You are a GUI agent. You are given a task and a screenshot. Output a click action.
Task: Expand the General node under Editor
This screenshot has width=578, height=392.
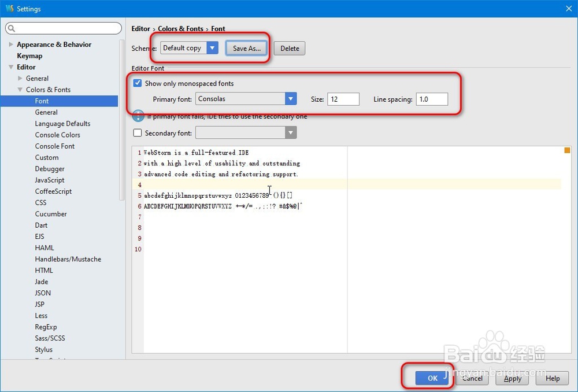(x=20, y=78)
